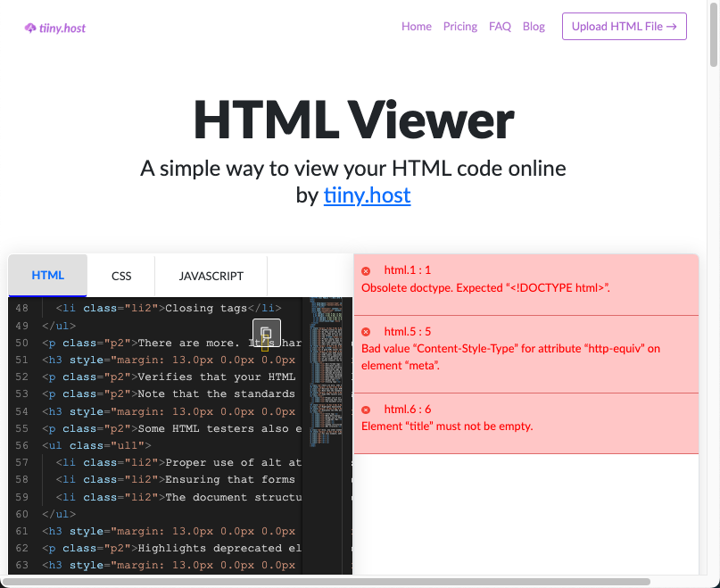The height and width of the screenshot is (588, 720).
Task: Switch to the HTML tab
Action: [48, 275]
